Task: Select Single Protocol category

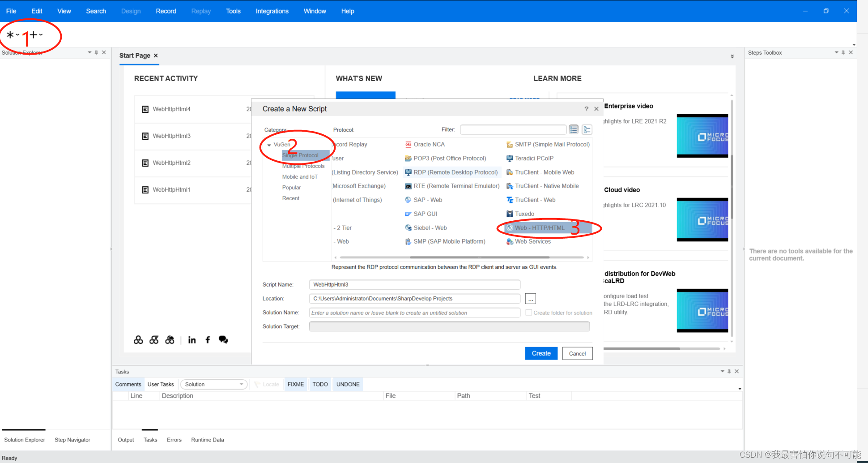Action: (x=306, y=155)
